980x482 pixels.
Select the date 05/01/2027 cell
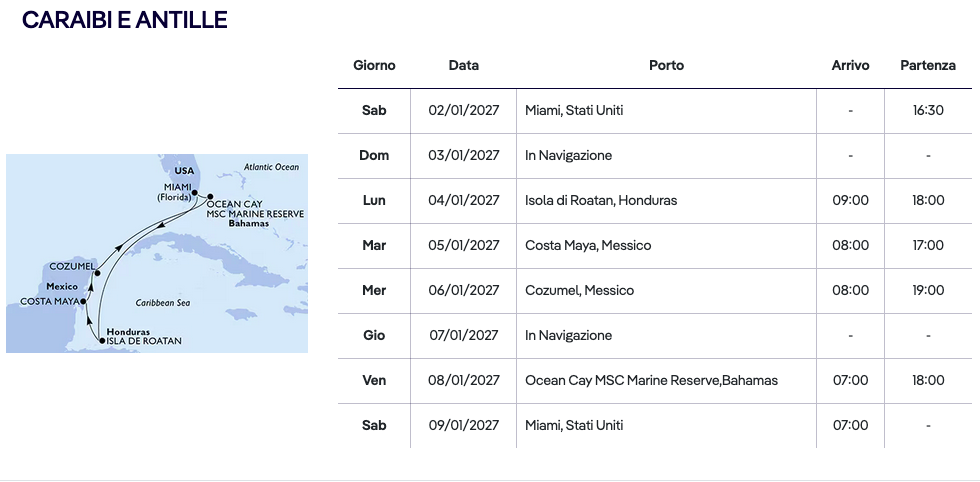pos(464,246)
